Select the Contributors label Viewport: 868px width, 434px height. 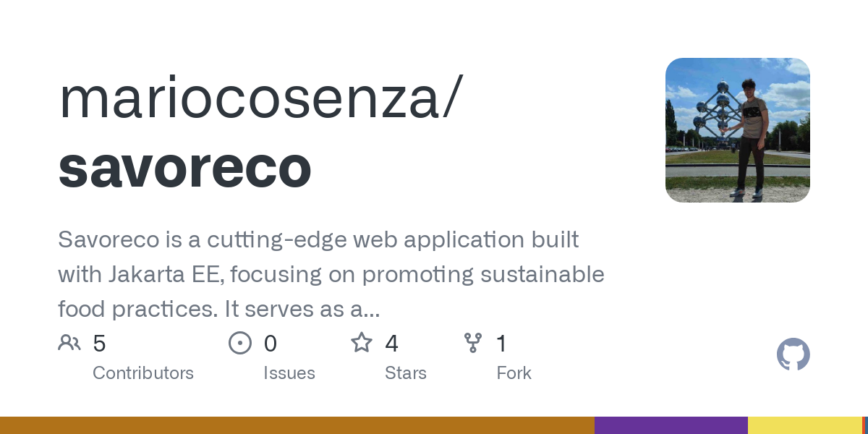(x=143, y=373)
